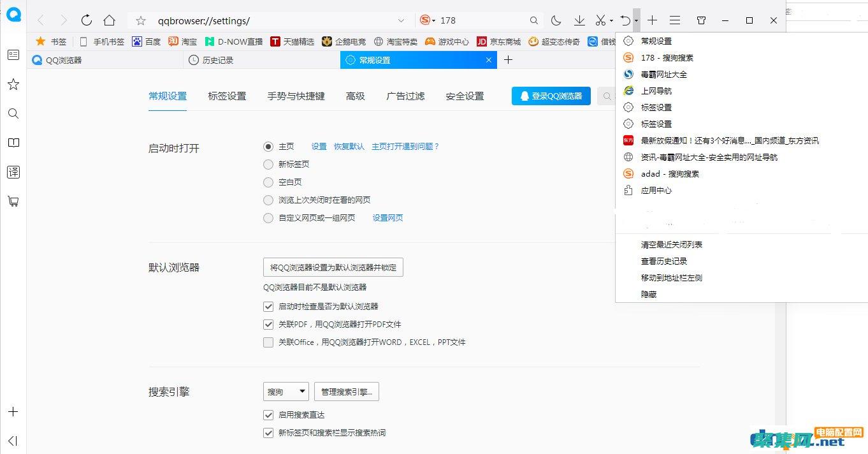Open the 广告过滤 settings section

pos(405,96)
